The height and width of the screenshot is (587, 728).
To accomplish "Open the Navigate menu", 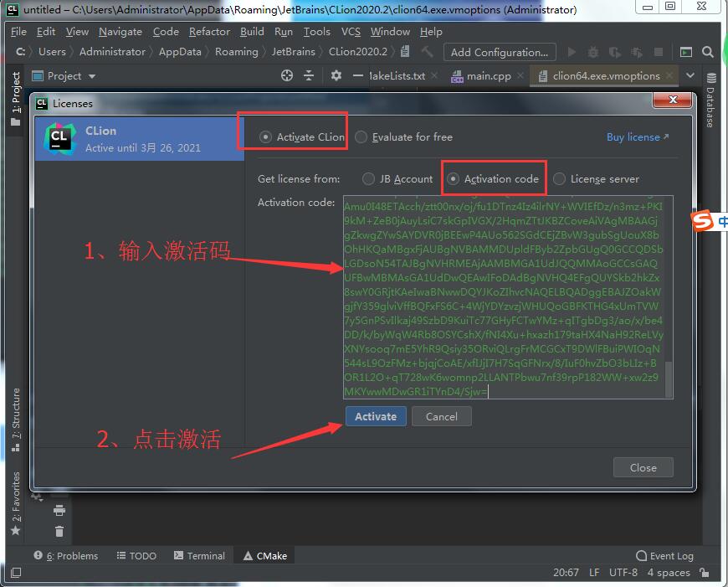I will (120, 32).
